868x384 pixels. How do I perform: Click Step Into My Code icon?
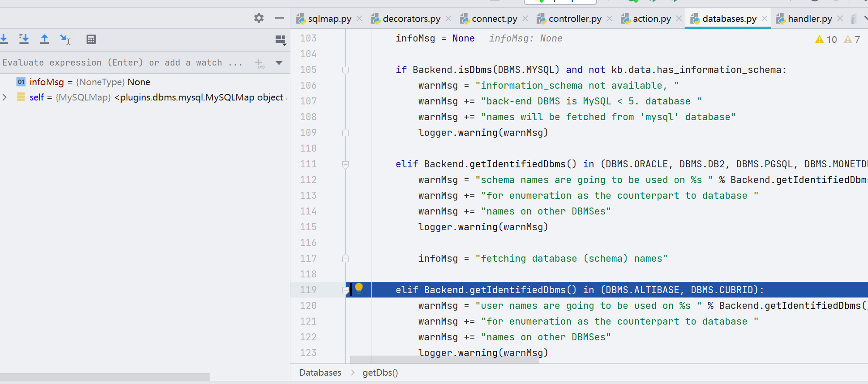[24, 39]
